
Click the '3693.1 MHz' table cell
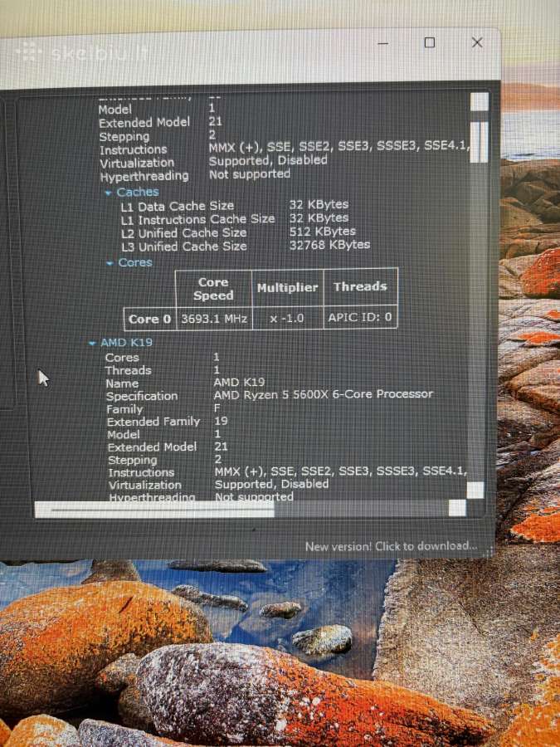tap(214, 319)
